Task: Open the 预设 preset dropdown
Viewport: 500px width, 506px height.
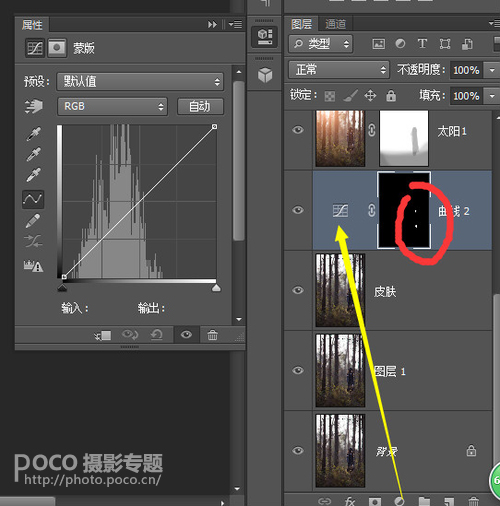Action: pos(140,82)
